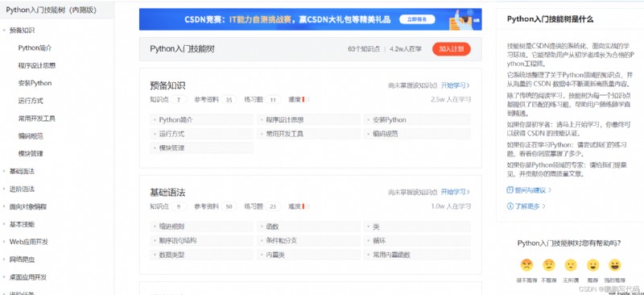The height and width of the screenshot is (295, 644).
Task: Open the 条件和分支 topic chip
Action: (308, 241)
